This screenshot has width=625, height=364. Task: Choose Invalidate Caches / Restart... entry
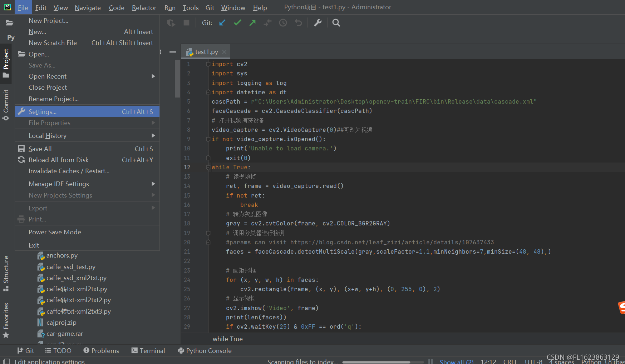tap(87, 171)
